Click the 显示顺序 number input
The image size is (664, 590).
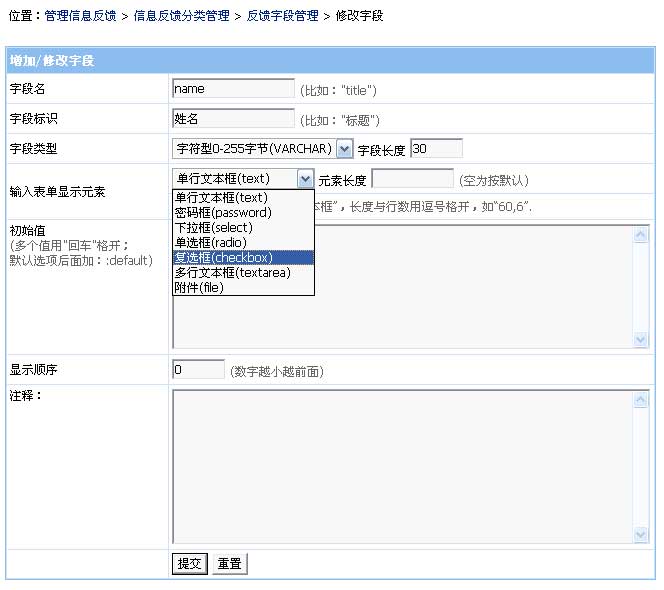198,370
